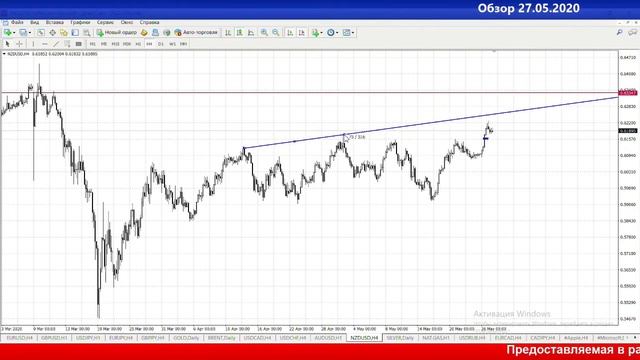Click the search magnifier icon at top right
This screenshot has width=640, height=360.
620,32
